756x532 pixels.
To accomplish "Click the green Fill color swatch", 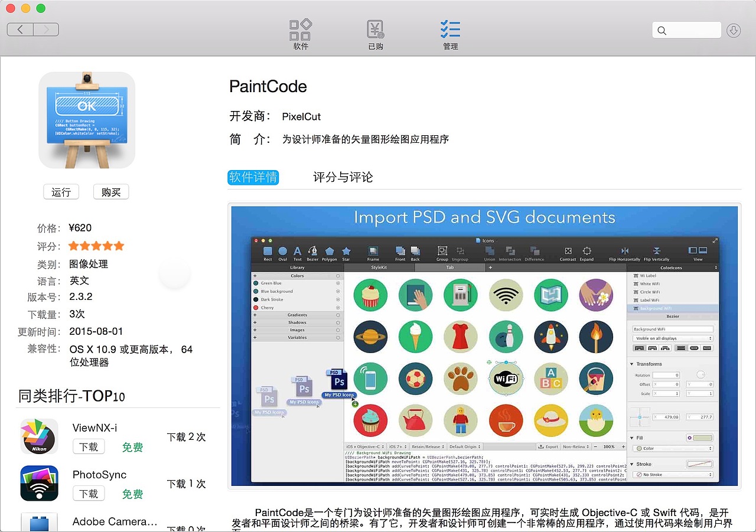I will [702, 438].
